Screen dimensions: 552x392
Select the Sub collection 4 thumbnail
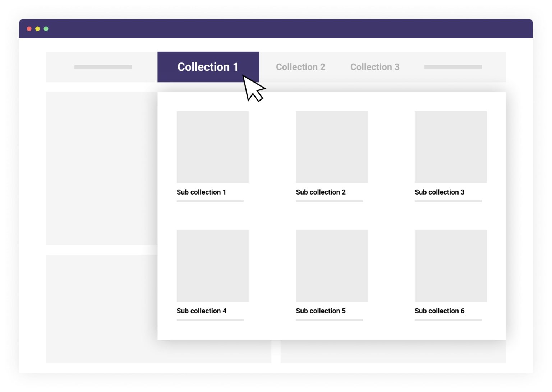click(x=212, y=266)
